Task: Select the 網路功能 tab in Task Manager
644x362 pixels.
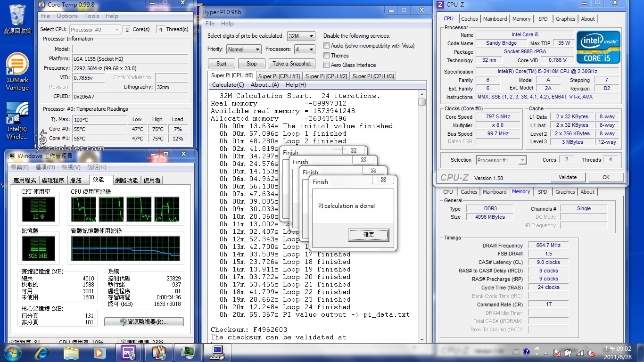Action: (127, 180)
